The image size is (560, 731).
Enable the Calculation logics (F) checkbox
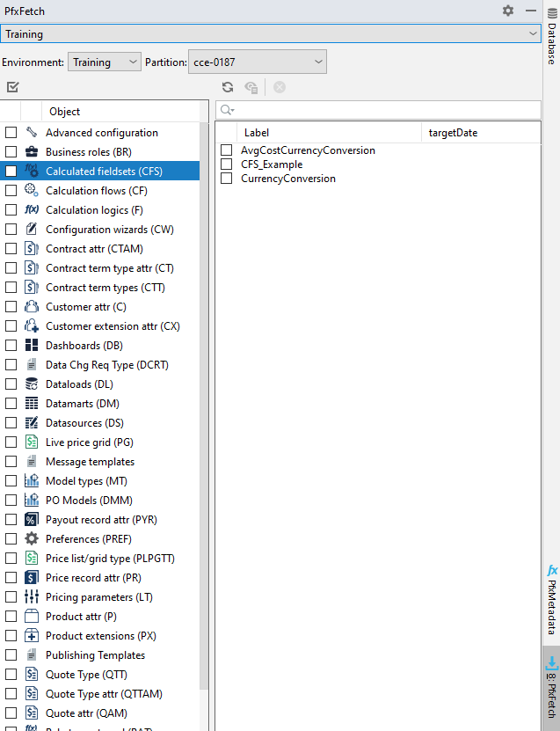pyautogui.click(x=11, y=210)
